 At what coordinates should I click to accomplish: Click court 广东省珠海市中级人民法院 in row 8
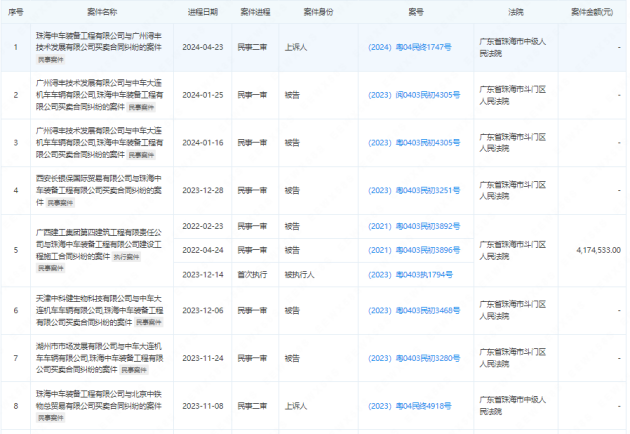pos(513,406)
